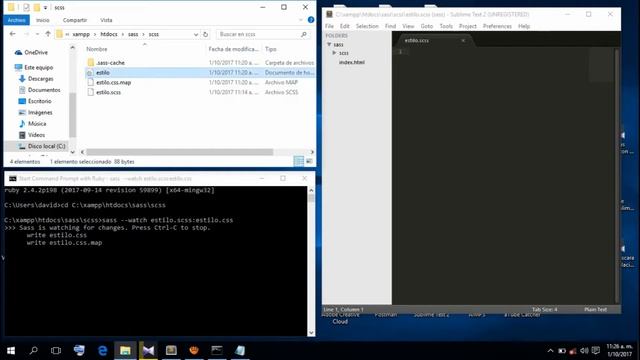Expand the File Explorer ribbon chevron

click(x=301, y=20)
